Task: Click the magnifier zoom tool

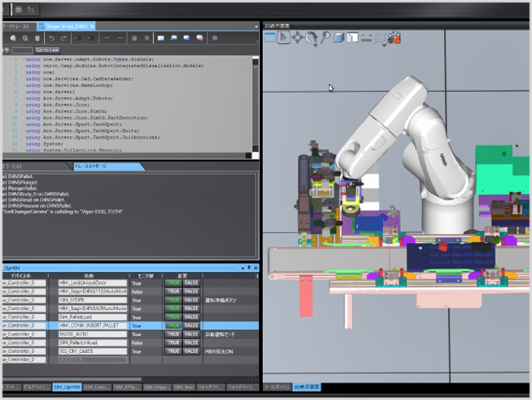Action: (325, 38)
